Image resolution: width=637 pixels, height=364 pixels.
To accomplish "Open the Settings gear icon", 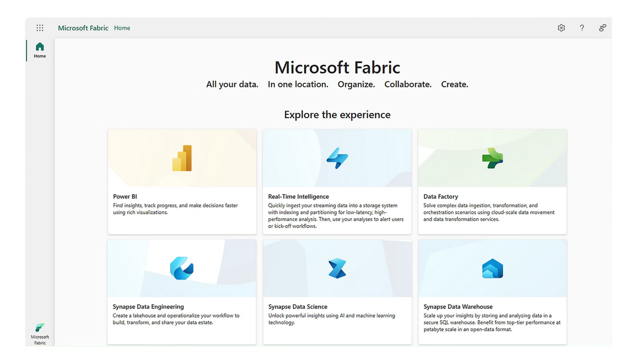I will coord(561,28).
